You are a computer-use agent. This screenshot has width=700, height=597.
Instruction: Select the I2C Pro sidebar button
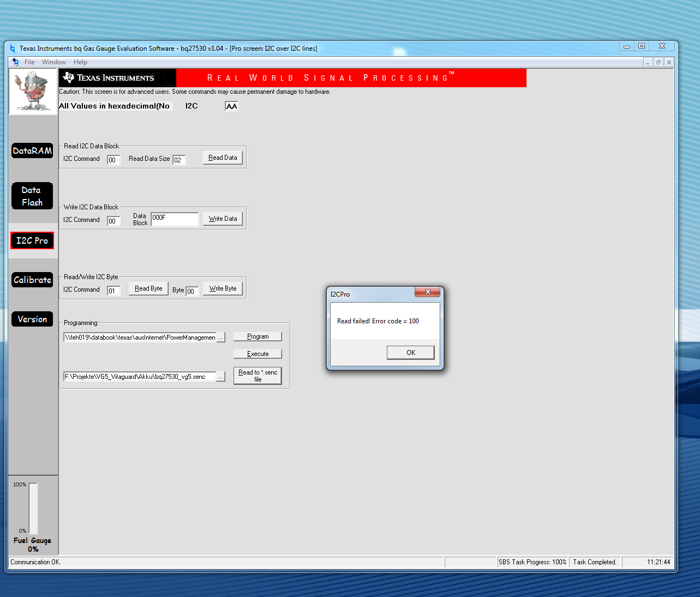click(x=32, y=240)
